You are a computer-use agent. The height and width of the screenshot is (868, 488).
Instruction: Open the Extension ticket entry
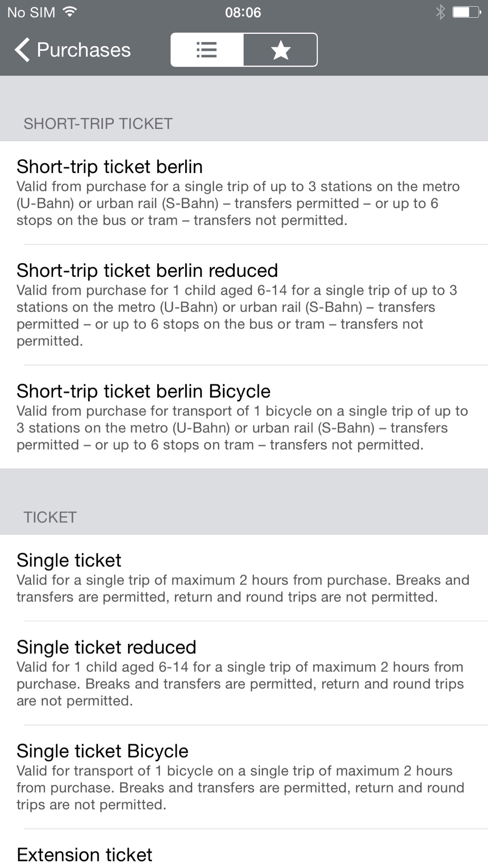pos(244,849)
